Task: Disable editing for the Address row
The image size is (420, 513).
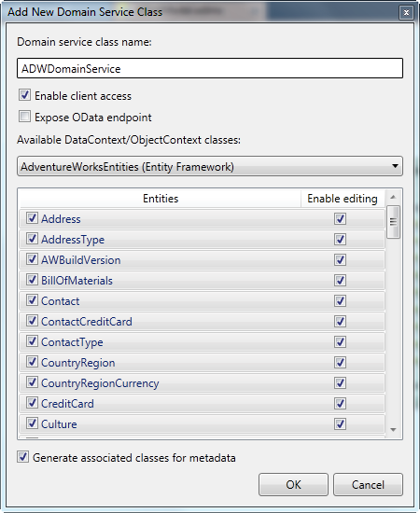Action: click(340, 218)
